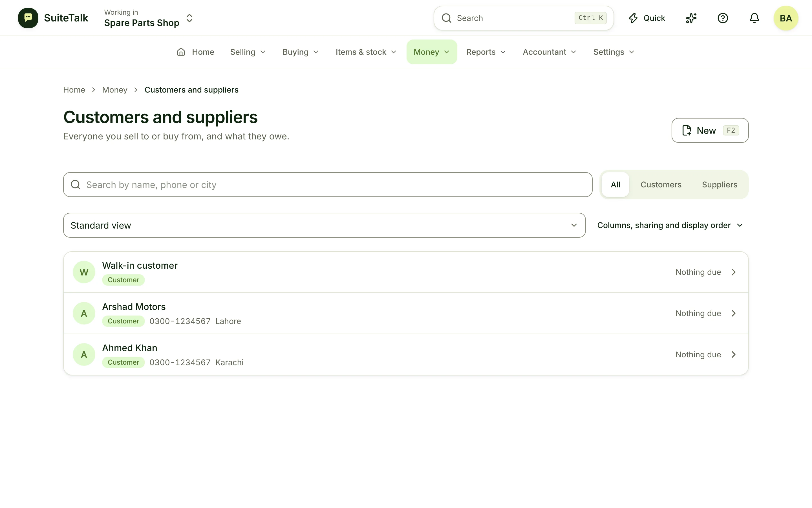Expand Columns, sharing and display order

click(670, 225)
